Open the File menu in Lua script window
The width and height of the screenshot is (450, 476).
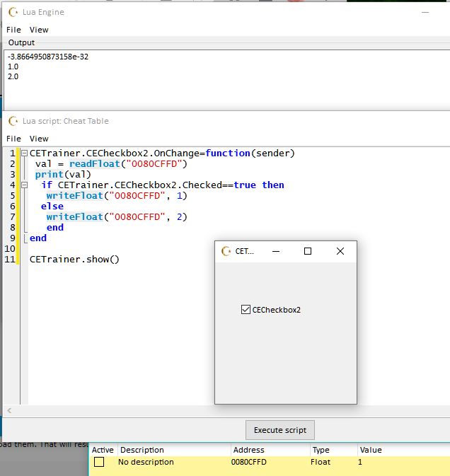[x=13, y=139]
